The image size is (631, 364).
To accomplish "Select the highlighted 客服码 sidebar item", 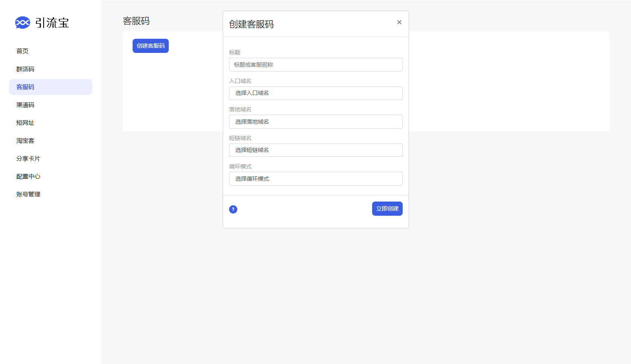I will click(x=25, y=87).
